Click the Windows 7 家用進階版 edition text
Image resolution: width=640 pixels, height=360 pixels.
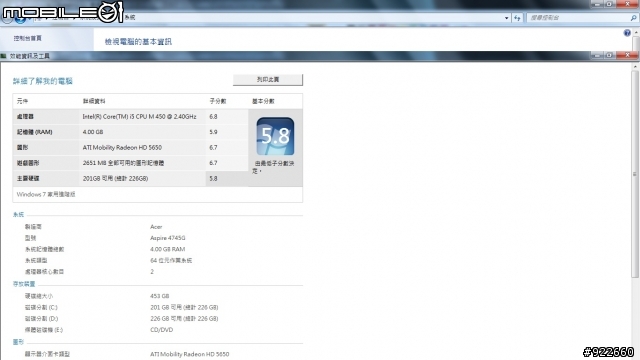tap(46, 195)
